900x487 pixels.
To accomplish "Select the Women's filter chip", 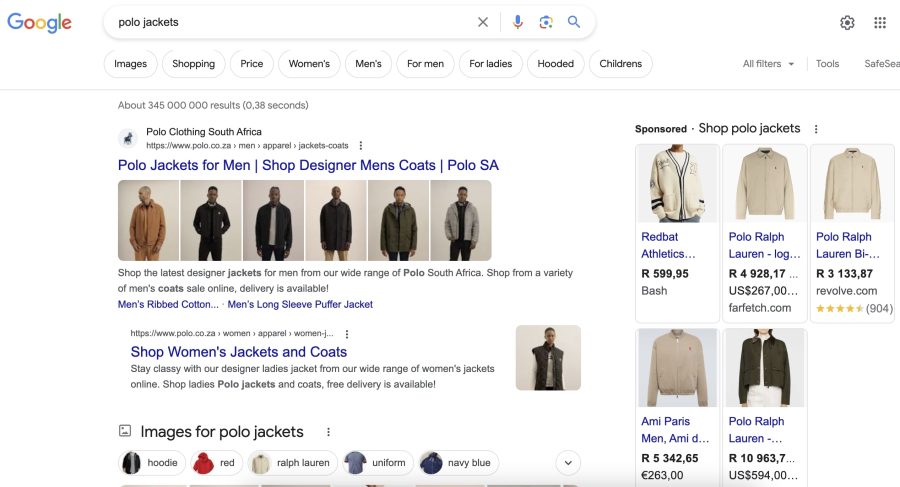I will [309, 64].
